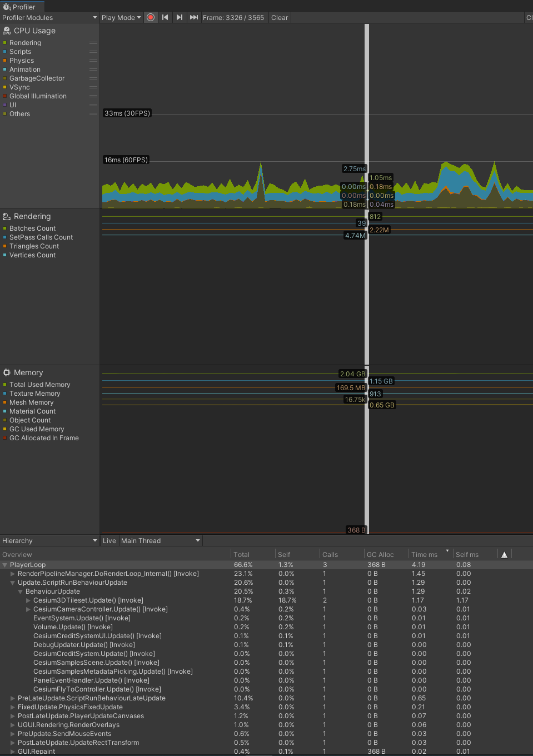
Task: Expand the Cesium3DTileset.Update() tree row
Action: (28, 600)
